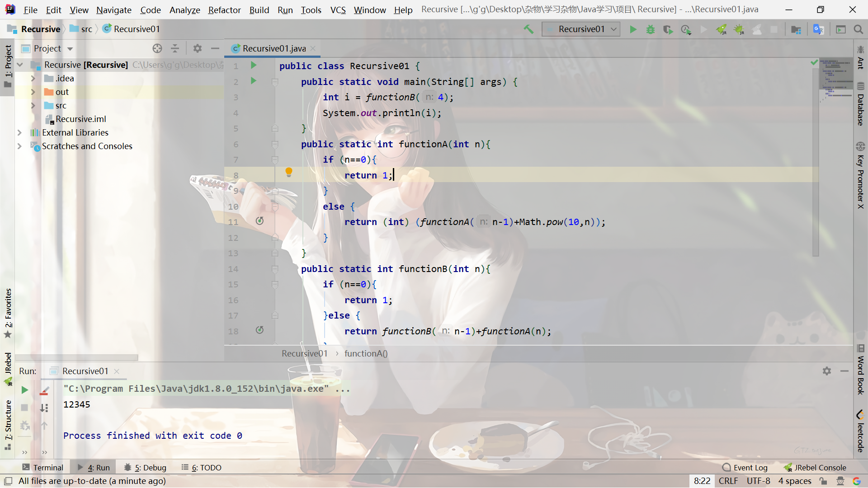This screenshot has height=488, width=868.
Task: Open the Profiler run icon
Action: pos(686,29)
